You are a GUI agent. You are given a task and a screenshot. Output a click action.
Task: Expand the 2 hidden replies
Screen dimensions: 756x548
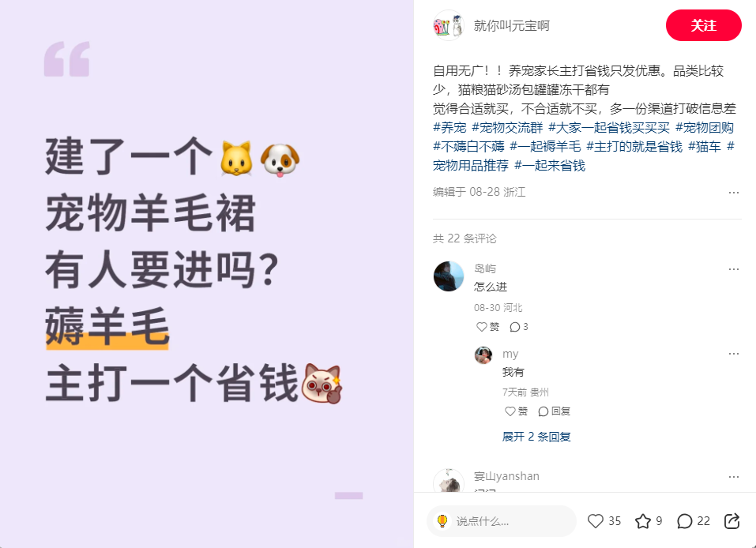coord(536,437)
